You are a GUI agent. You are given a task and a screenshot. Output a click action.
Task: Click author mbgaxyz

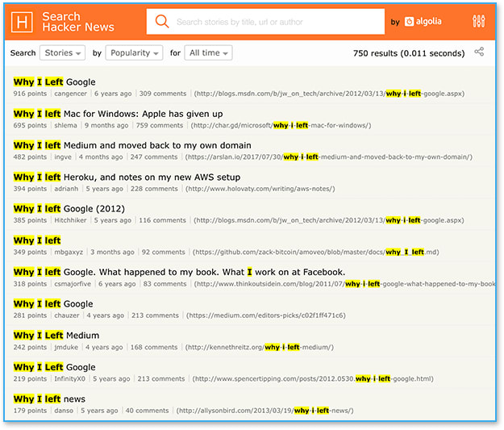click(x=69, y=253)
